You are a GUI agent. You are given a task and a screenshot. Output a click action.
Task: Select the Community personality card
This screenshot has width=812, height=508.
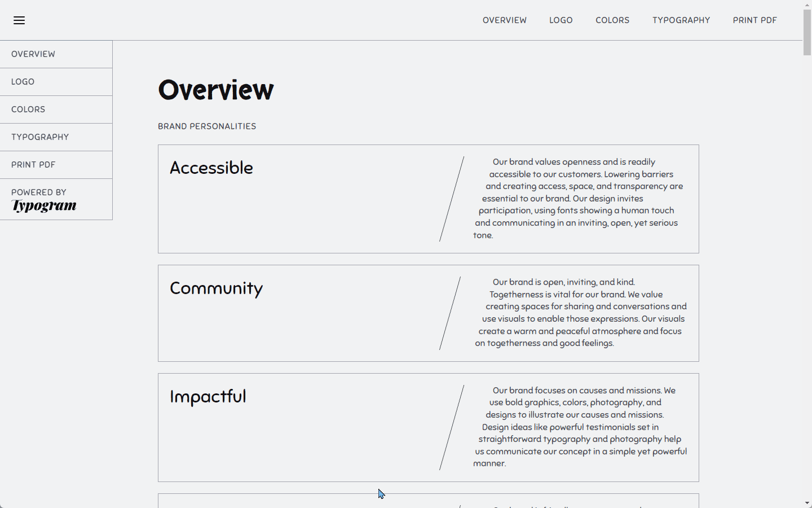point(429,313)
